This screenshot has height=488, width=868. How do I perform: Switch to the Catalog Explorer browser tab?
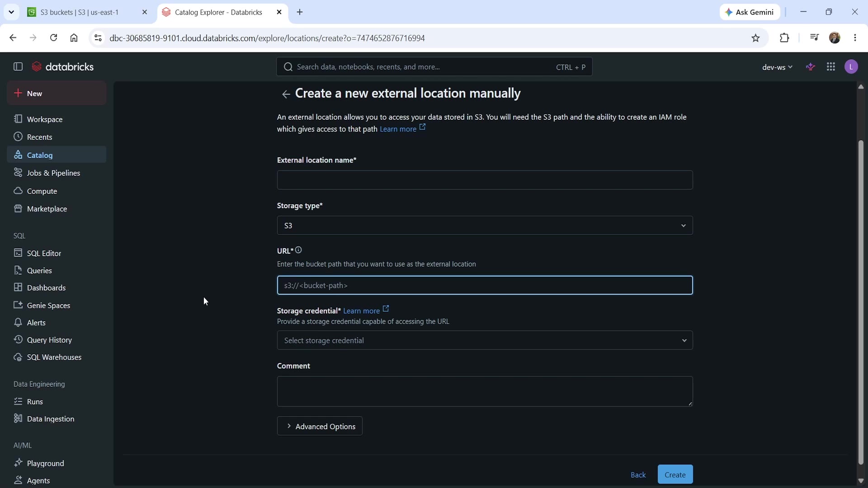tap(222, 12)
